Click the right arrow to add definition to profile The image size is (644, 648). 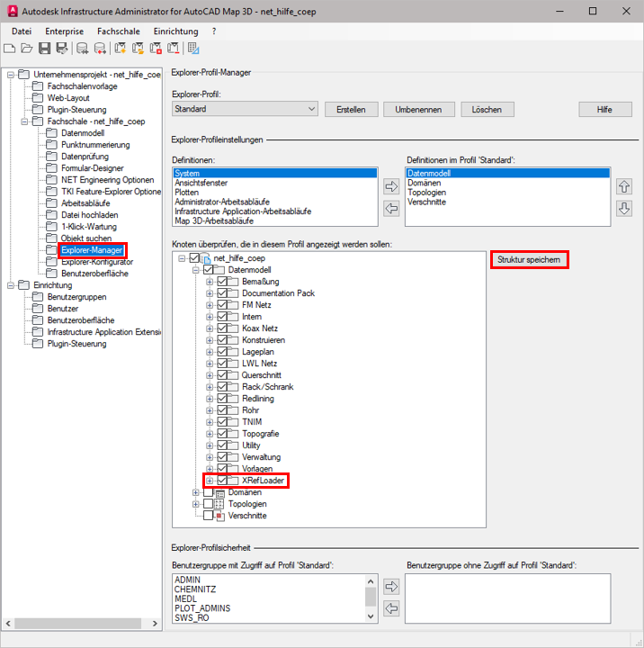click(x=391, y=186)
